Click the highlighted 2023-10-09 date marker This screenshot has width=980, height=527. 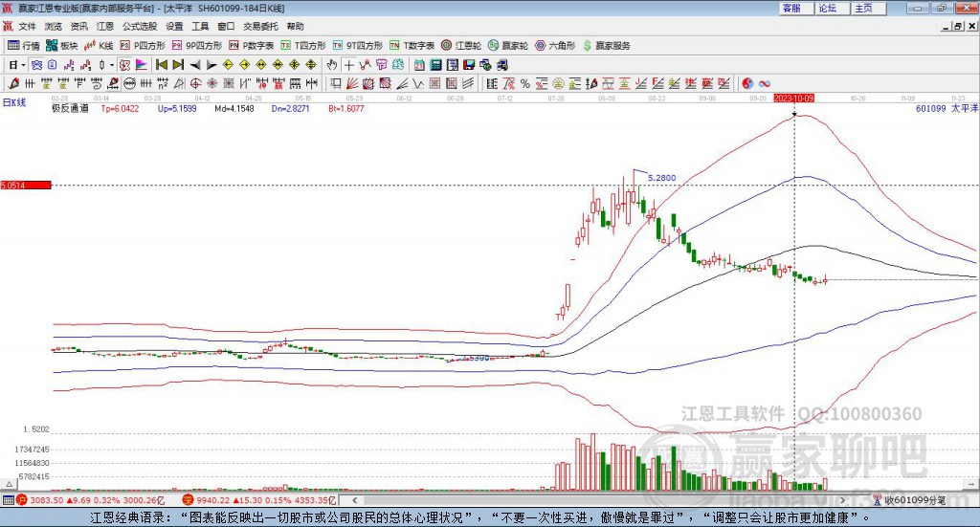[793, 98]
